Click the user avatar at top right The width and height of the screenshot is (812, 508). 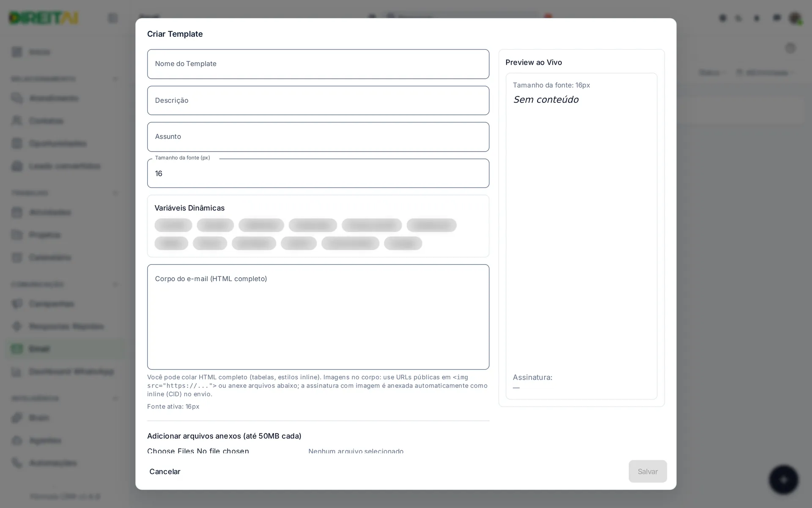[x=795, y=18]
